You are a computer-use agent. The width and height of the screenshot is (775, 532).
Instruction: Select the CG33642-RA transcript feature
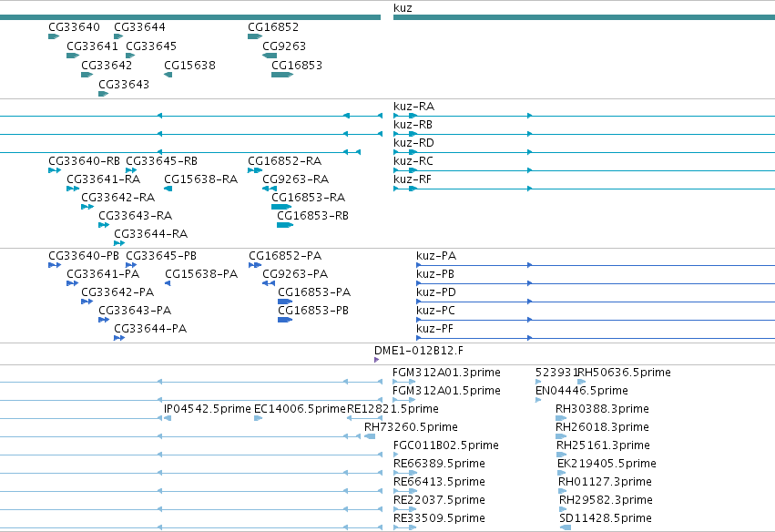pyautogui.click(x=87, y=207)
